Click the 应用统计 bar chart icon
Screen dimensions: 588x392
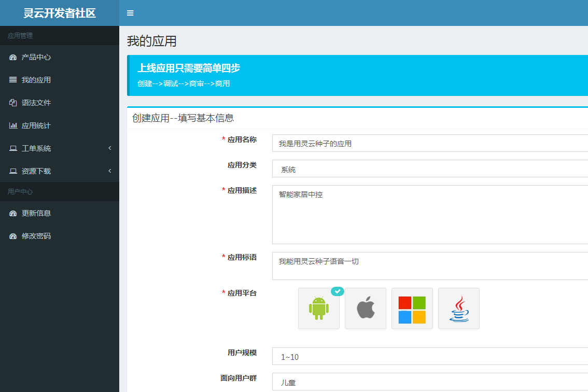pos(13,125)
